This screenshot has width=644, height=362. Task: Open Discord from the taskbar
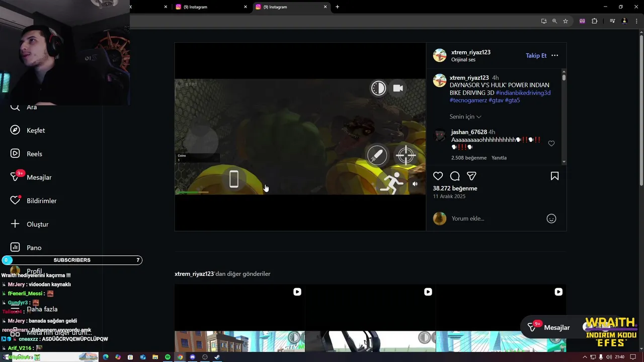[x=192, y=357]
